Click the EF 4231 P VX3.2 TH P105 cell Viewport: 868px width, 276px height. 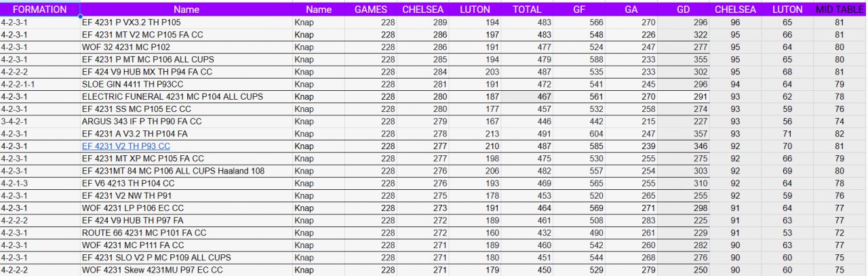tap(132, 22)
